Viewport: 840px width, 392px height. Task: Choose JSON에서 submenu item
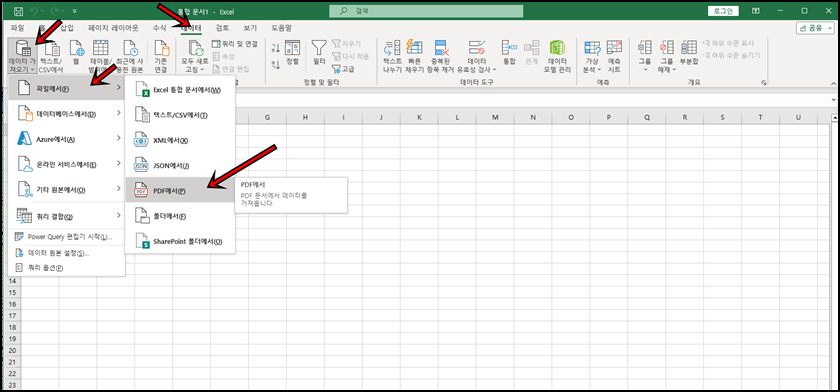pos(180,165)
